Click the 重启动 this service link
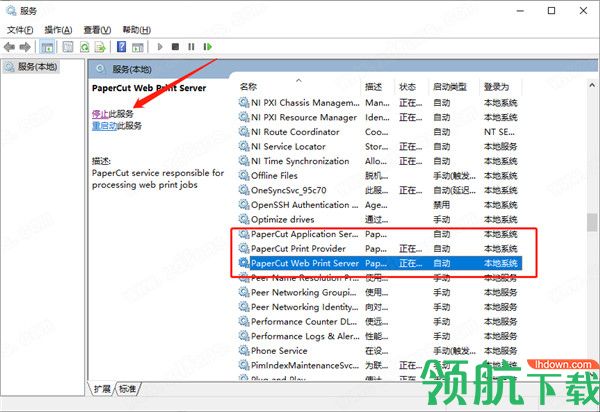This screenshot has height=412, width=600. pyautogui.click(x=104, y=126)
